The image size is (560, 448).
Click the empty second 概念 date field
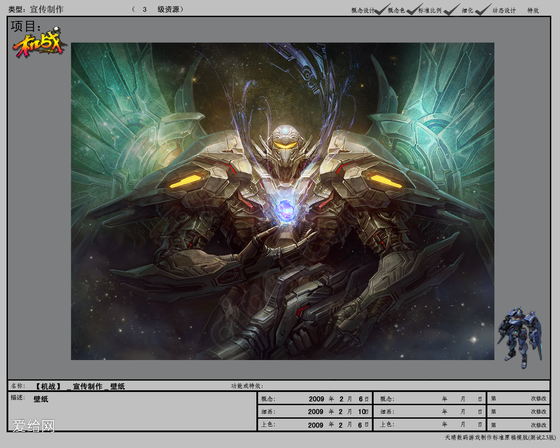(430, 399)
